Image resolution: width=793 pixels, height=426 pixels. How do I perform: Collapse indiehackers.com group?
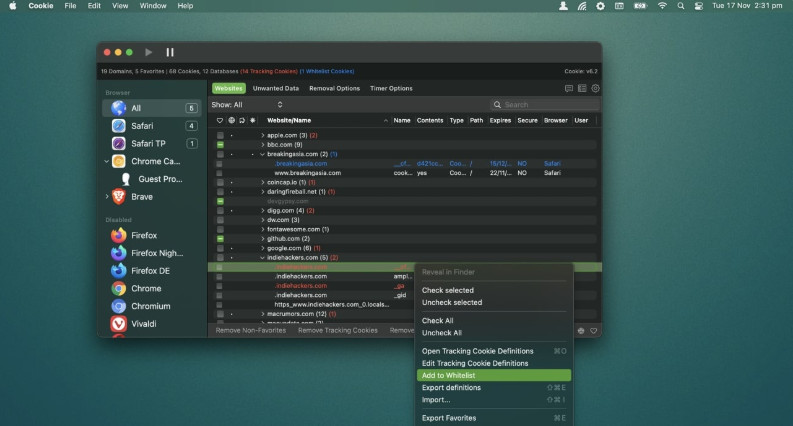[262, 258]
